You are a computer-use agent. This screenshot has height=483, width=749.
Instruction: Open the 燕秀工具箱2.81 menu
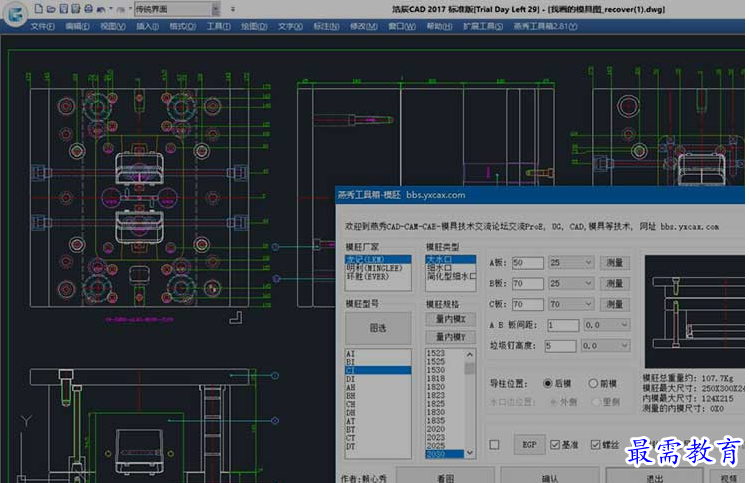(x=546, y=26)
